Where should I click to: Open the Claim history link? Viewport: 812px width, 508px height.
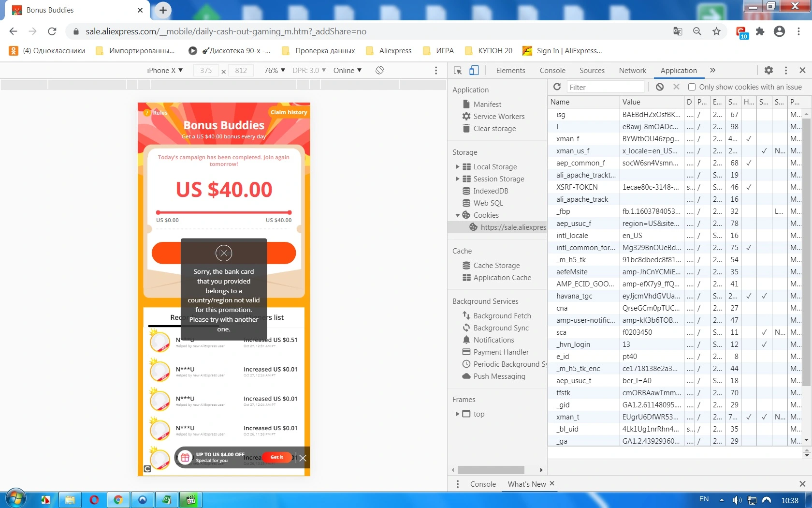289,112
